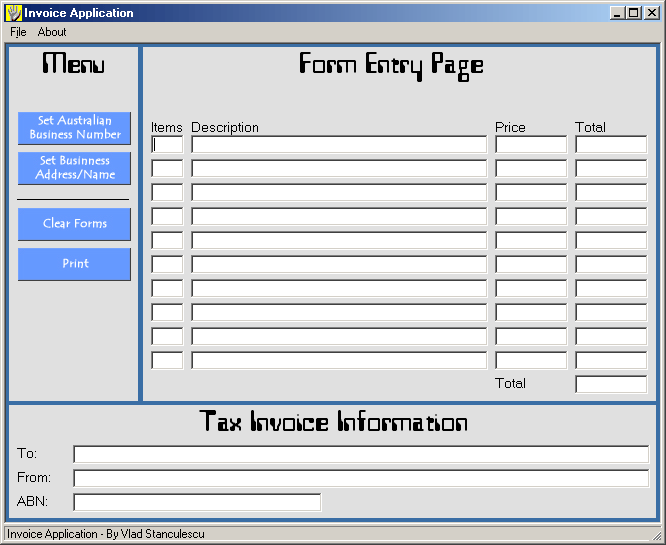Click the fifth row Description field
This screenshot has width=666, height=545.
[x=339, y=240]
